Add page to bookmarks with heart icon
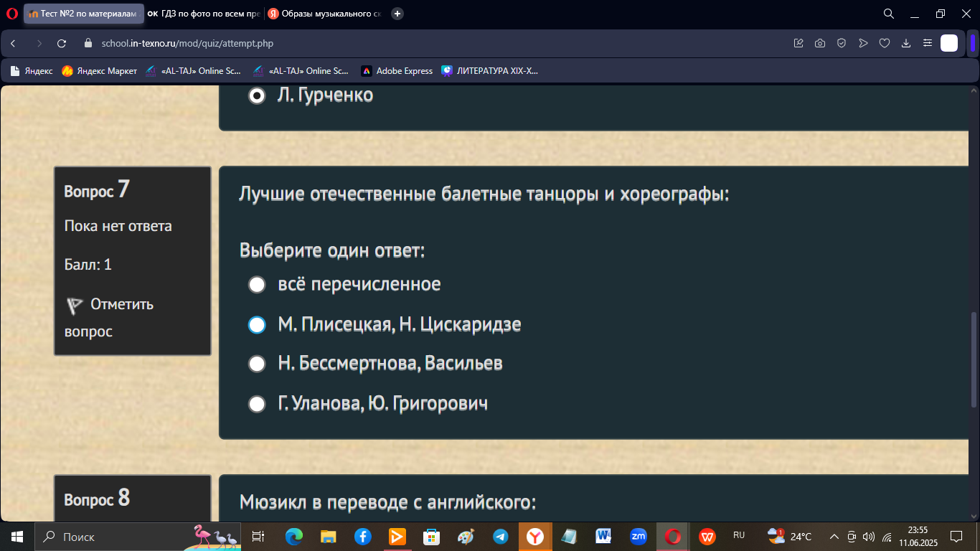 click(885, 43)
